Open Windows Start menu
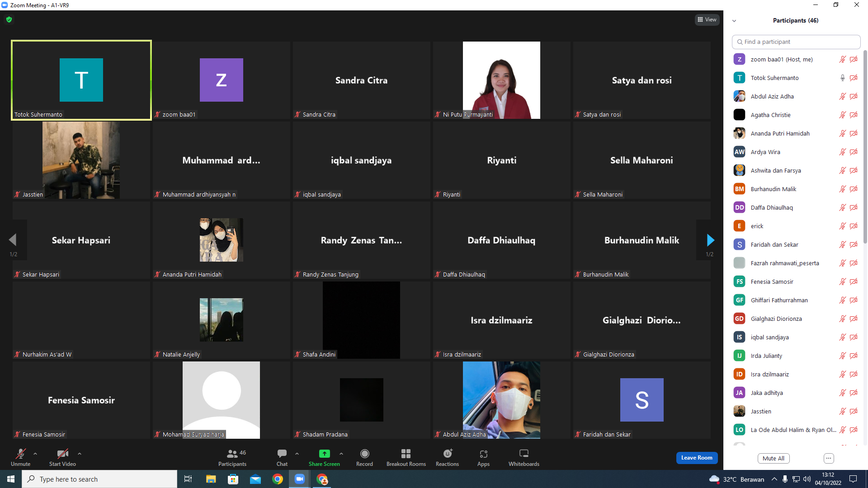This screenshot has height=488, width=868. click(x=11, y=479)
